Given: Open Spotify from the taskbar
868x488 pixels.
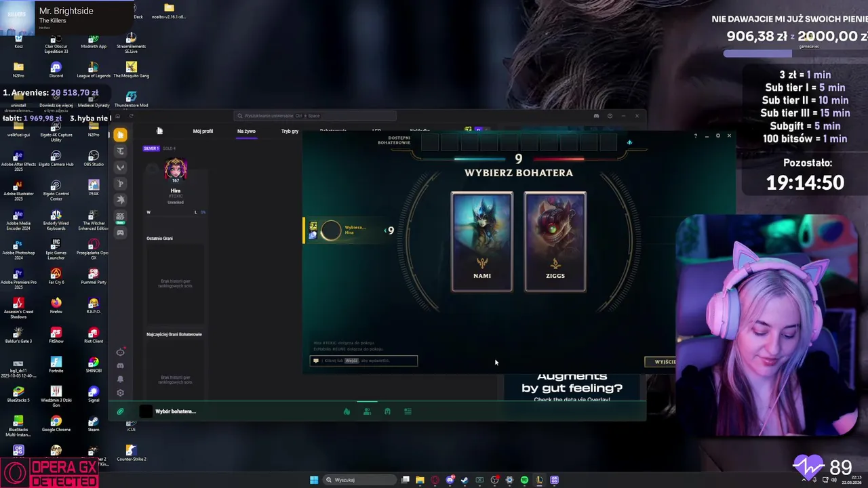Looking at the screenshot, I should (524, 480).
